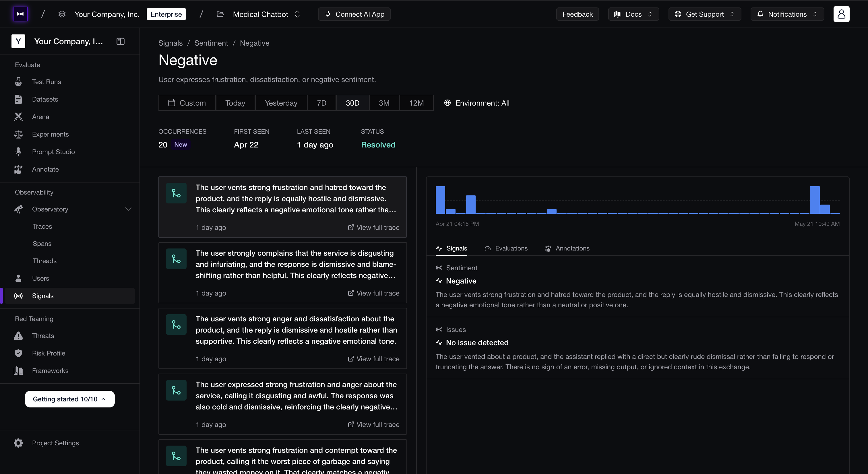Open Environment: All filter

pos(476,103)
